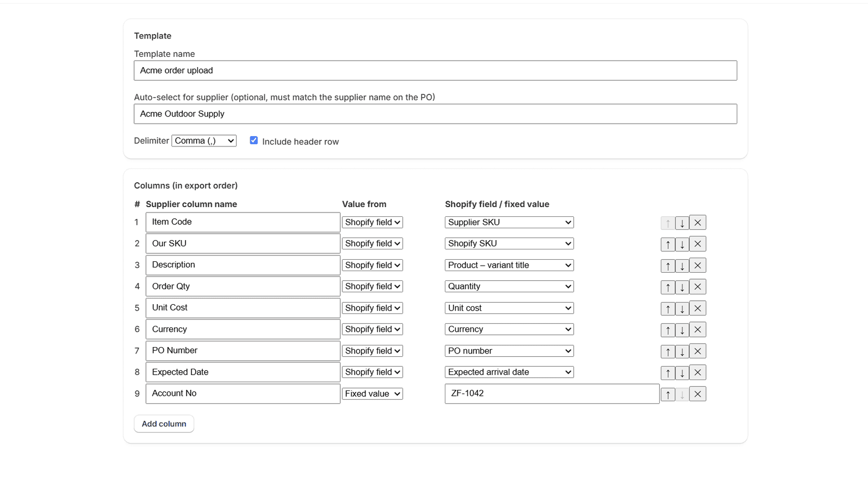Screen dimensions: 868x488
Task: Remove the Account No column
Action: pos(698,394)
